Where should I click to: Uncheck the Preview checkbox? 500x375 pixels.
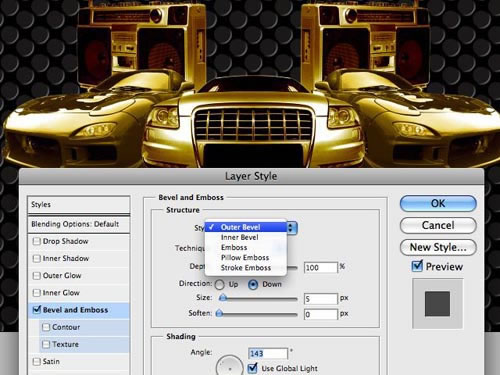coord(417,266)
